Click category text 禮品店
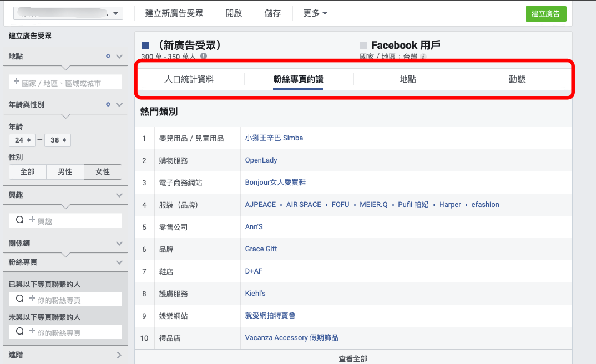 tap(169, 338)
